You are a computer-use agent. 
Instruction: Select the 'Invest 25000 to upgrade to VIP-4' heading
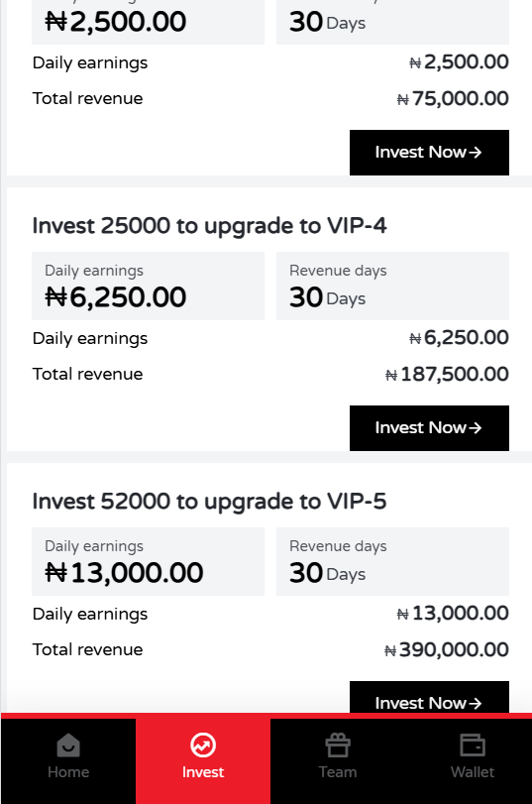[x=209, y=226]
